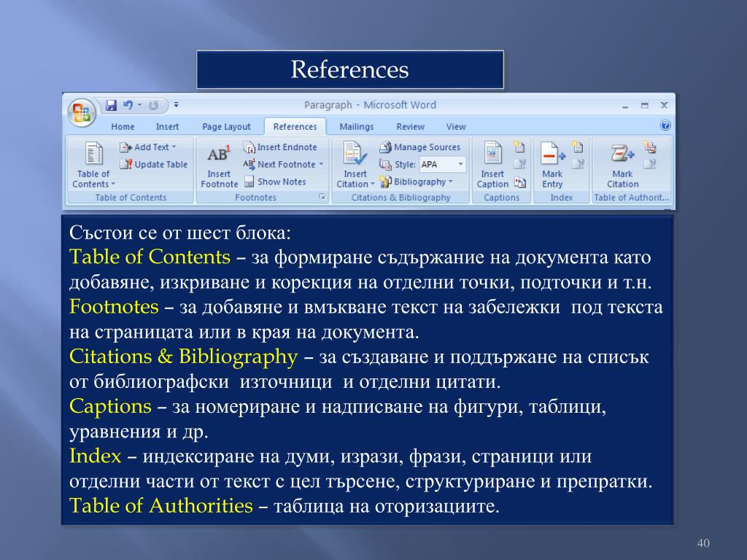Expand the Bibliography dropdown arrow
This screenshot has height=560, width=747.
[x=450, y=182]
